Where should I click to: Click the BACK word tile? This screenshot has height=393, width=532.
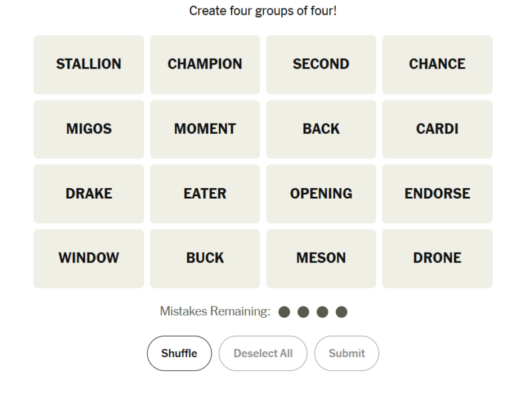(321, 129)
